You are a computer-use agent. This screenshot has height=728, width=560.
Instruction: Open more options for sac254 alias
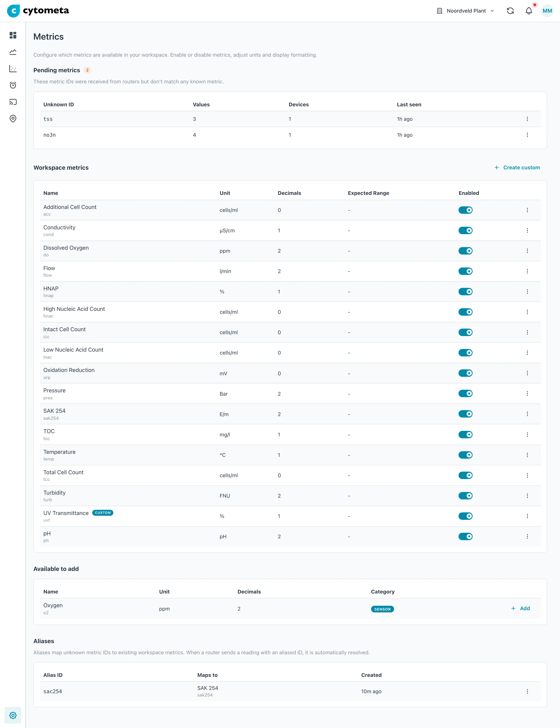click(527, 691)
